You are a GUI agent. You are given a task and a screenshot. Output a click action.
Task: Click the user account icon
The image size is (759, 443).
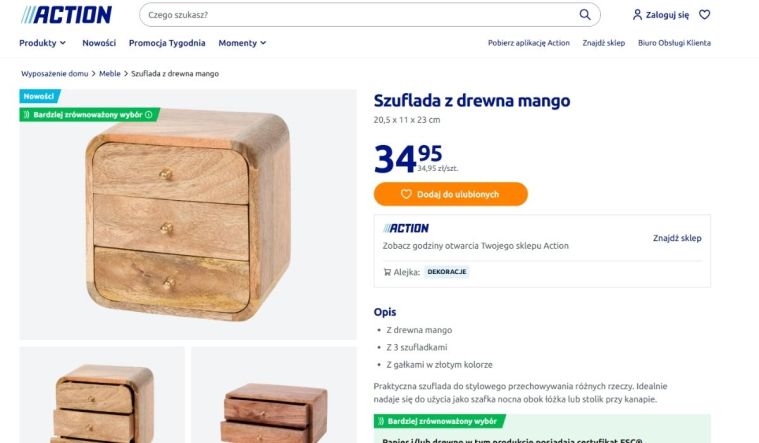point(637,15)
